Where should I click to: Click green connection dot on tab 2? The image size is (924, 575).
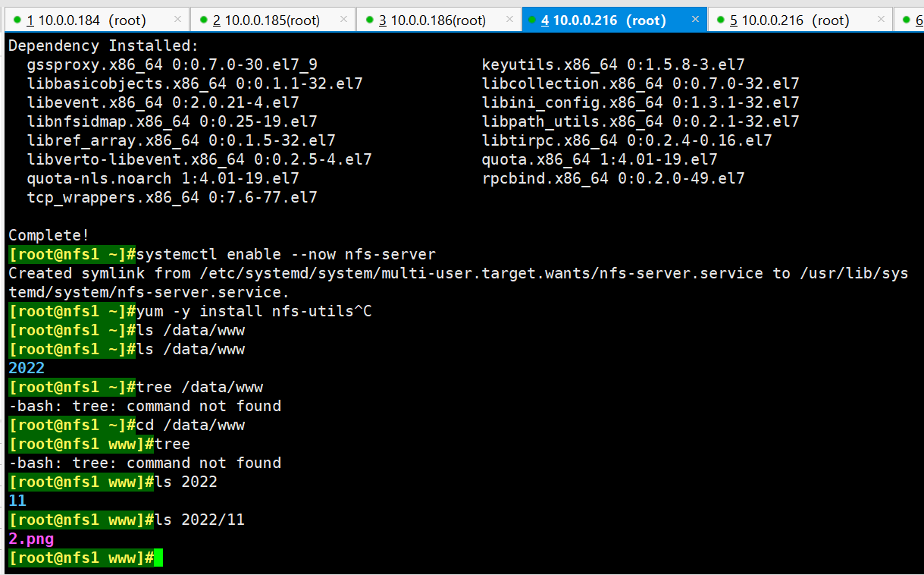(x=204, y=20)
